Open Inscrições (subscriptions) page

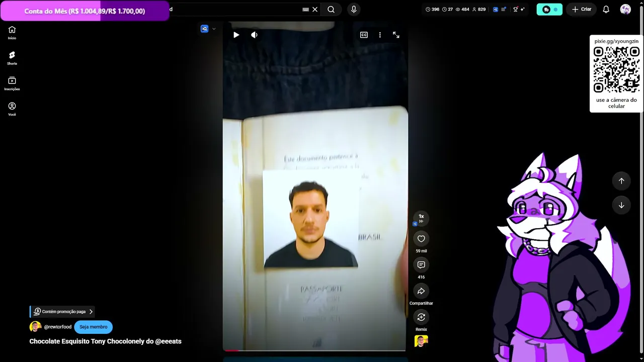12,83
